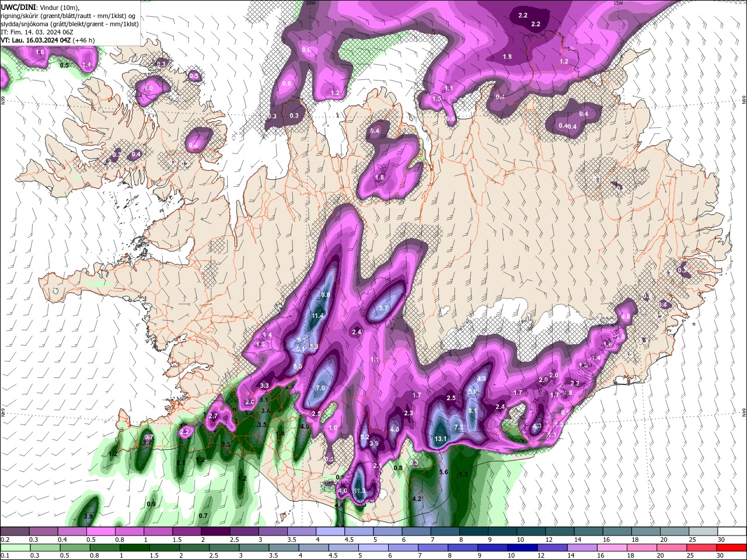The height and width of the screenshot is (560, 747).
Task: Click the 0.9 rain value over the sea
Action: tap(151, 504)
